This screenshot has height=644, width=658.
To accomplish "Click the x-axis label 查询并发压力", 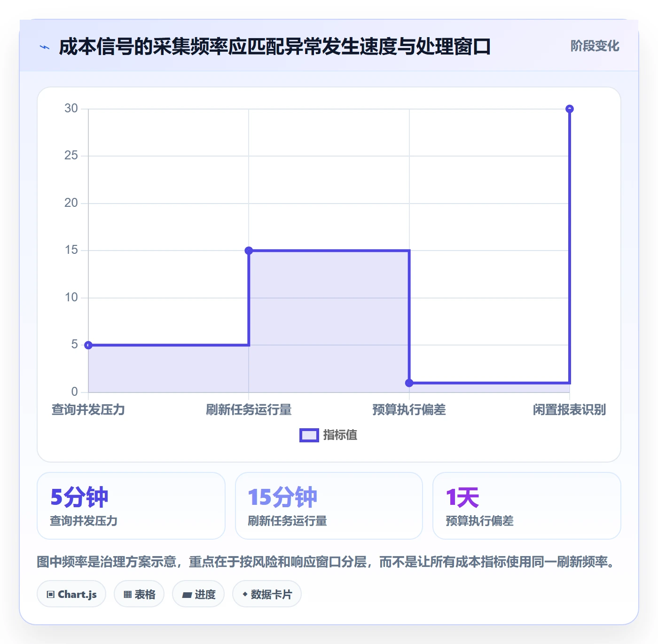I will coord(88,409).
